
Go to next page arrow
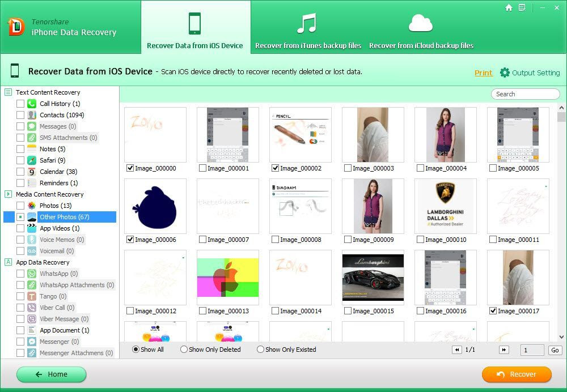coord(503,350)
